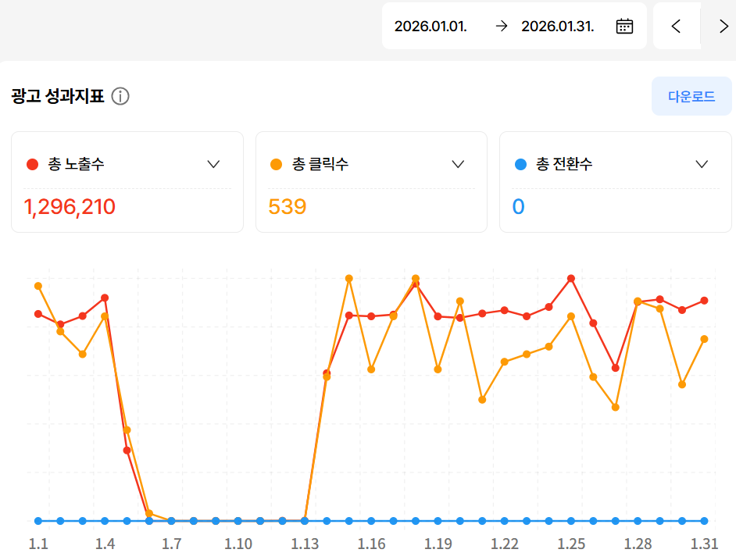Expand the 총 노출수 metric dropdown

click(x=213, y=164)
